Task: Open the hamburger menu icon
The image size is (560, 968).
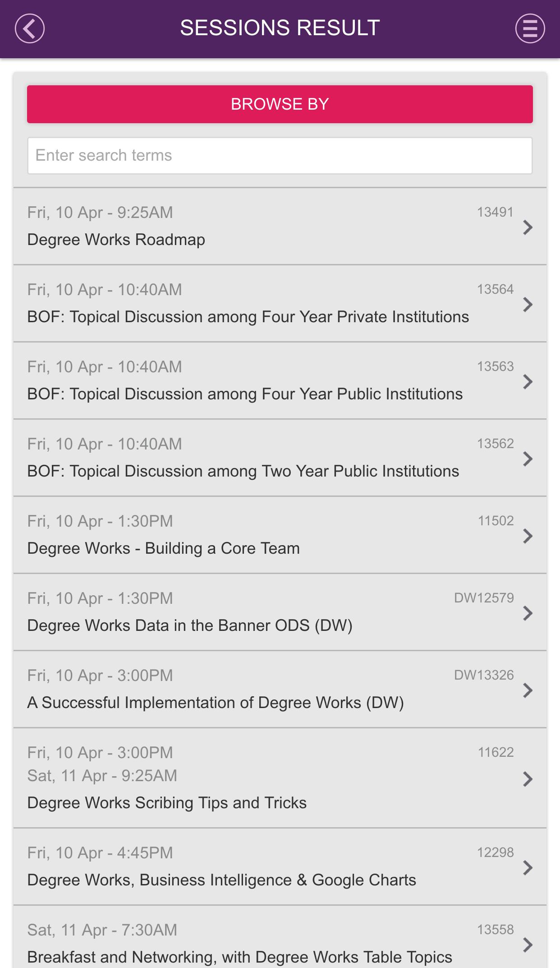Action: pos(530,28)
